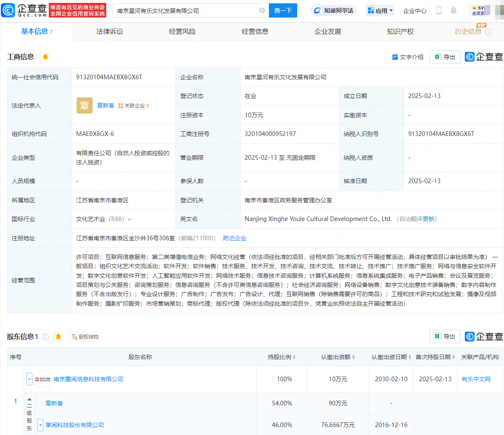Image resolution: width=504 pixels, height=435 pixels.
Task: Click the English name Nanjing Xinghe Youle text
Action: (318, 219)
